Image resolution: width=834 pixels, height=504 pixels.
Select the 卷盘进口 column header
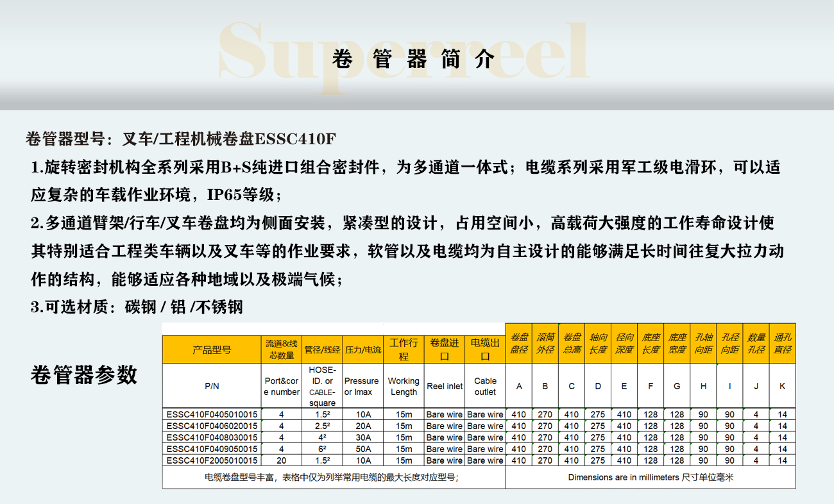[445, 349]
